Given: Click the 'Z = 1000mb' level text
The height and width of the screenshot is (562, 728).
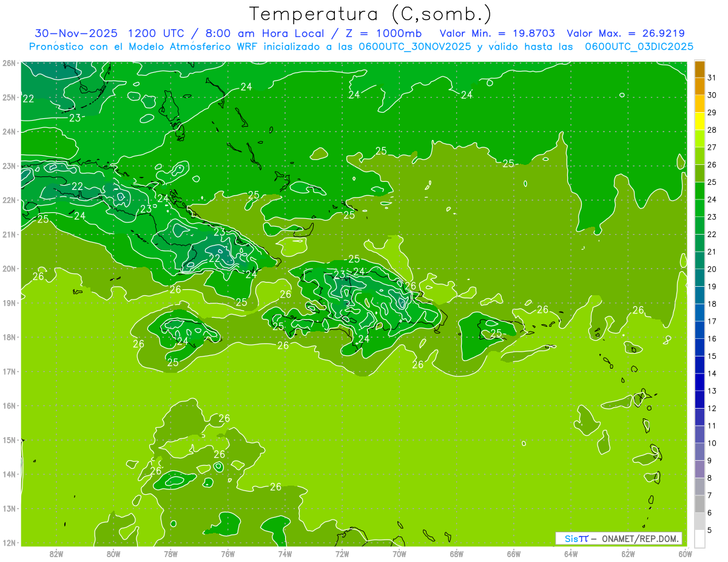Looking at the screenshot, I should (383, 33).
